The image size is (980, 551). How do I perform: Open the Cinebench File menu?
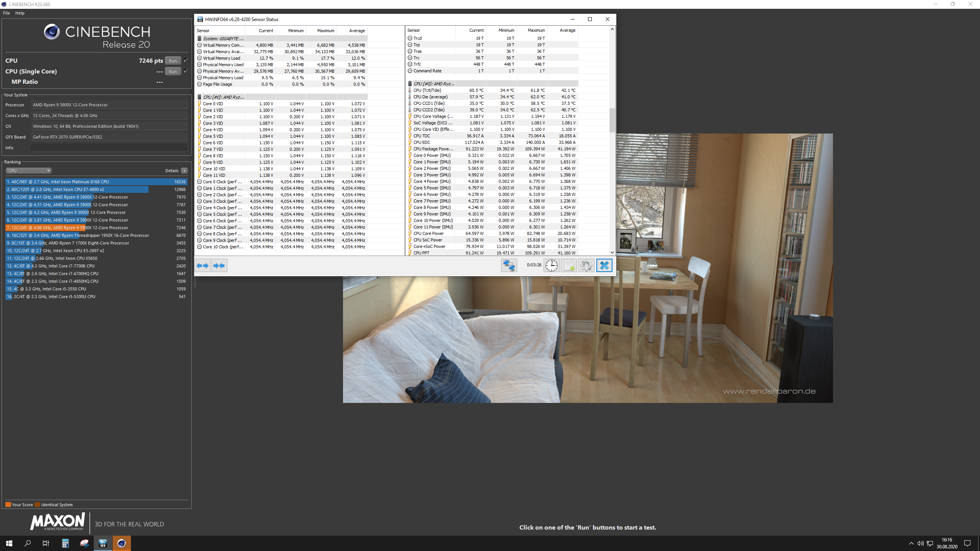coord(7,13)
